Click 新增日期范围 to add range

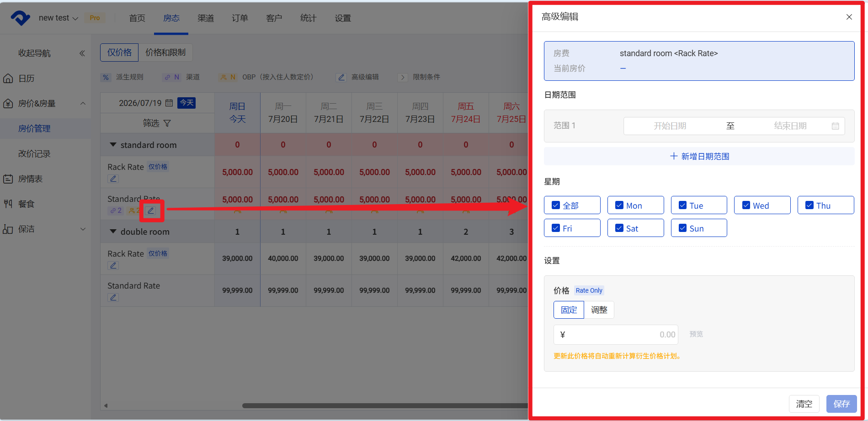point(699,156)
